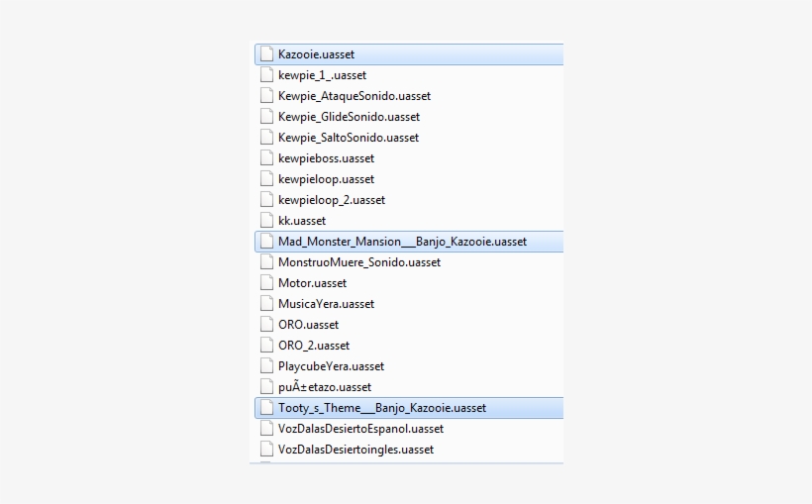The image size is (812, 504).
Task: Click the file icon beside MusicaYera.uasset
Action: click(x=266, y=303)
